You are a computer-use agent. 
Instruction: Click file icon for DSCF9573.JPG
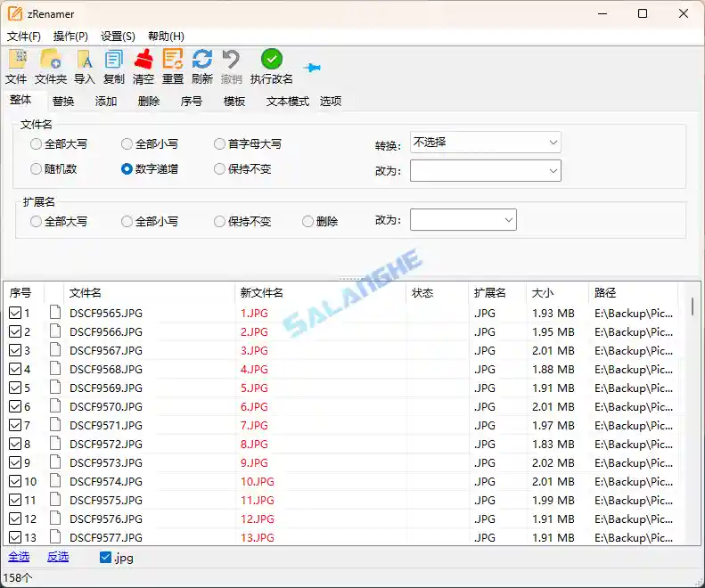(55, 461)
